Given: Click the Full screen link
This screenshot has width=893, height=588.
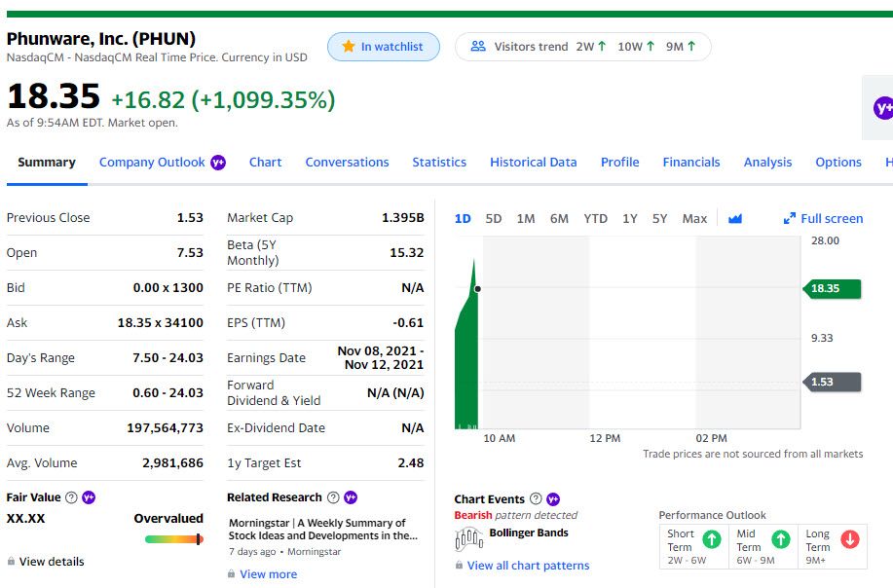Looking at the screenshot, I should (x=832, y=219).
